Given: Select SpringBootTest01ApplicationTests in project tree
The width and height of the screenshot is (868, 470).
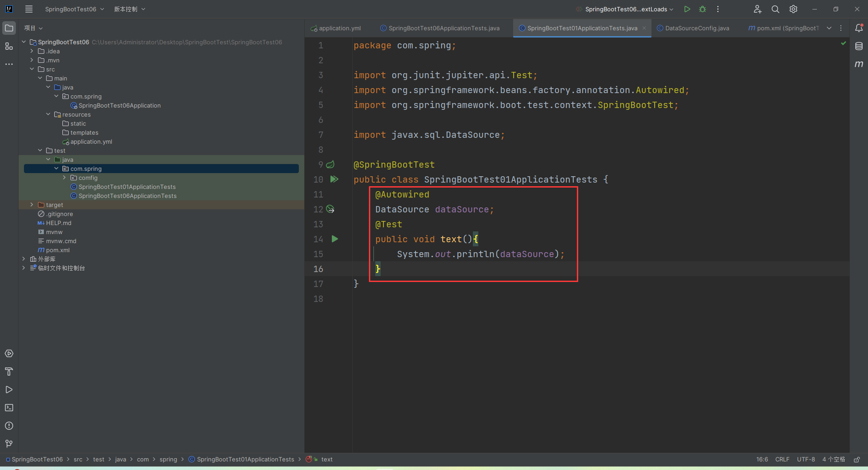Looking at the screenshot, I should [x=127, y=187].
